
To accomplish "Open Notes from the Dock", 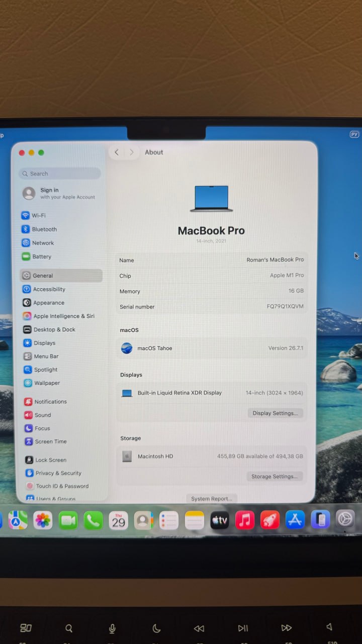I will point(194,520).
